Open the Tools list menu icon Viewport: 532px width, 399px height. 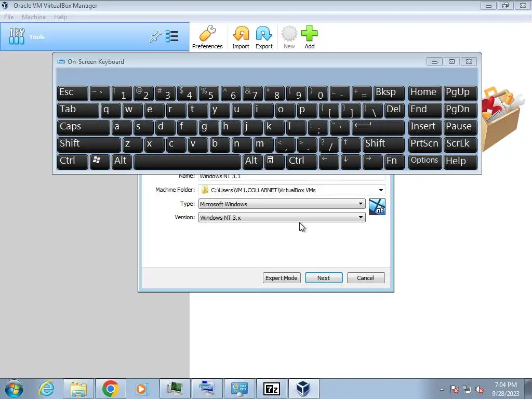click(172, 36)
